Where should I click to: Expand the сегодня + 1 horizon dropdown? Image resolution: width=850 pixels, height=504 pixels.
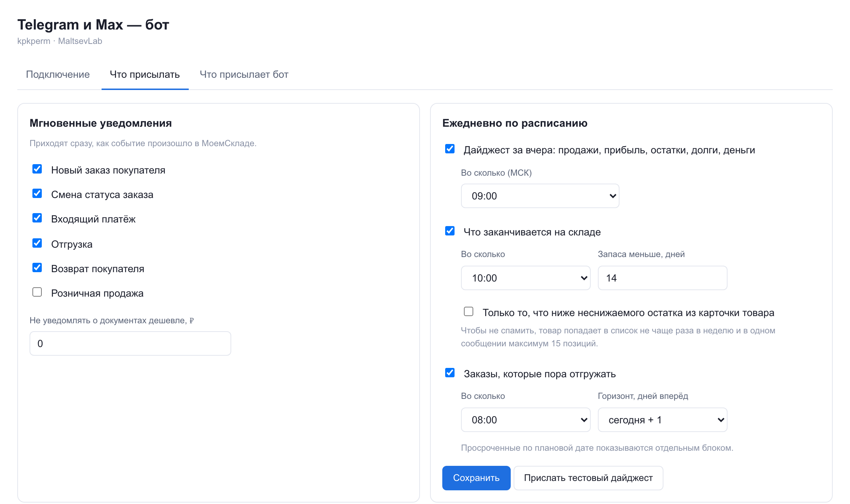(663, 420)
